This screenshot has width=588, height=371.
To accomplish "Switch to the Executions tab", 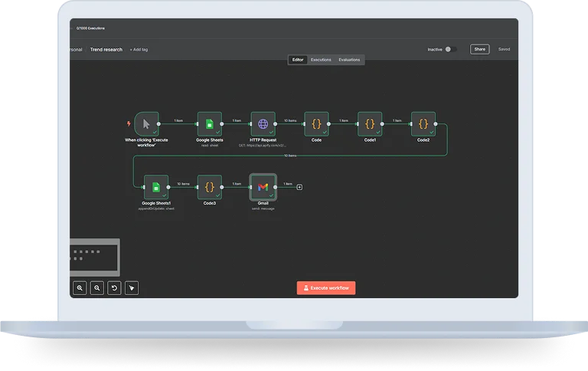I will pos(321,60).
